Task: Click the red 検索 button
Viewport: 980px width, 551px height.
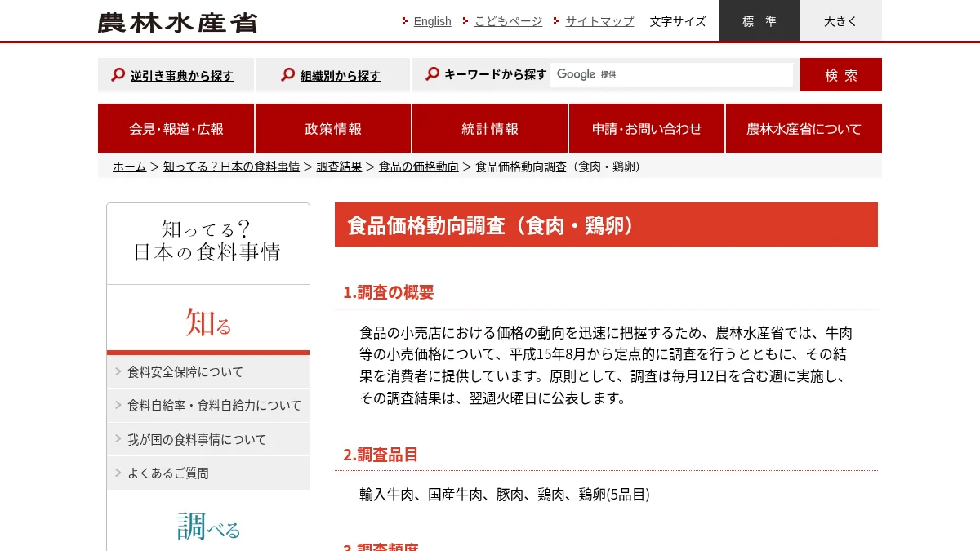Action: (841, 74)
